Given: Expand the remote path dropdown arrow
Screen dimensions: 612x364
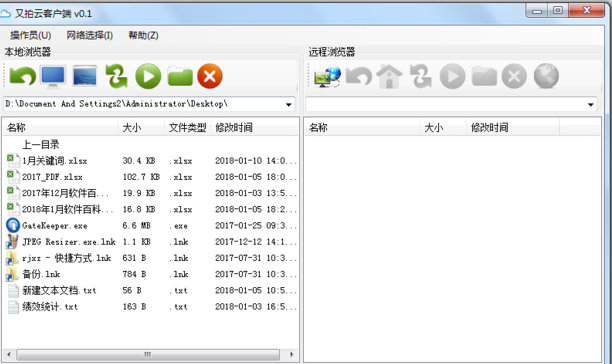Looking at the screenshot, I should [591, 104].
